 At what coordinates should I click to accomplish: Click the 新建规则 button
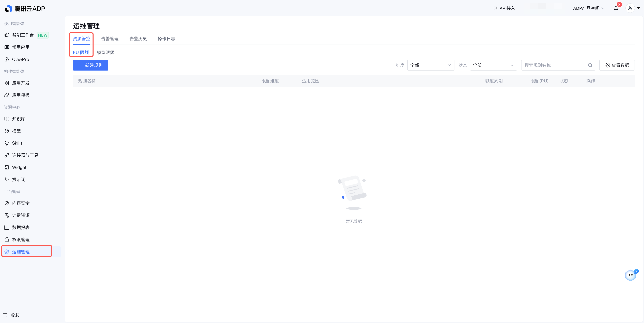(x=90, y=65)
